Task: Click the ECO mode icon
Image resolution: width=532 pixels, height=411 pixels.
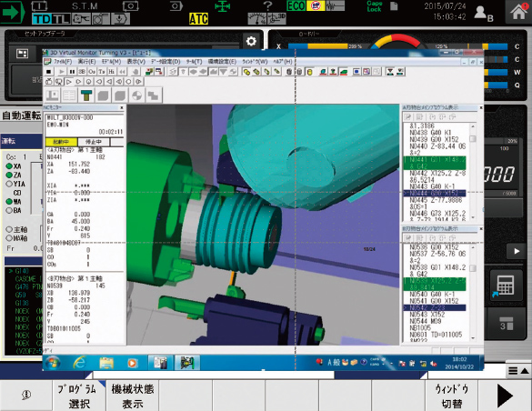Action: click(x=296, y=5)
